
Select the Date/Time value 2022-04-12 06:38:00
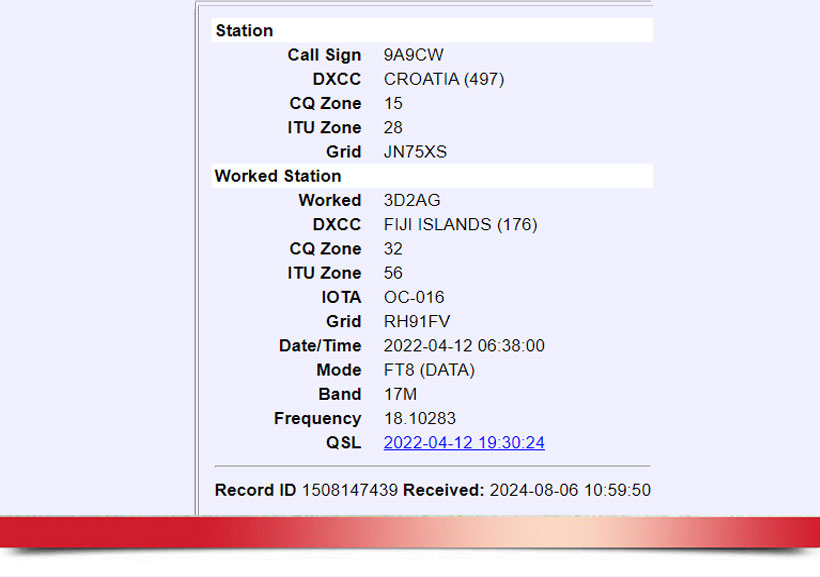coord(464,346)
